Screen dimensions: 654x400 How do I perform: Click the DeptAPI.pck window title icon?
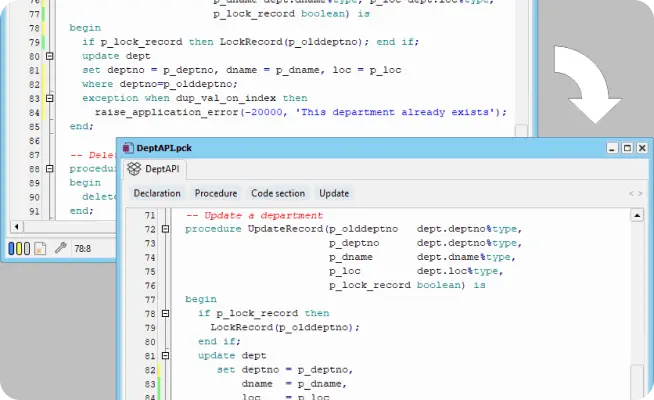tap(128, 147)
